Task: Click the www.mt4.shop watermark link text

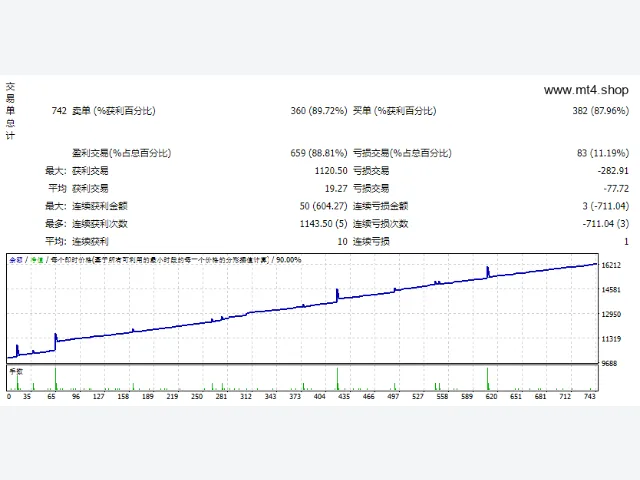Action: 586,90
